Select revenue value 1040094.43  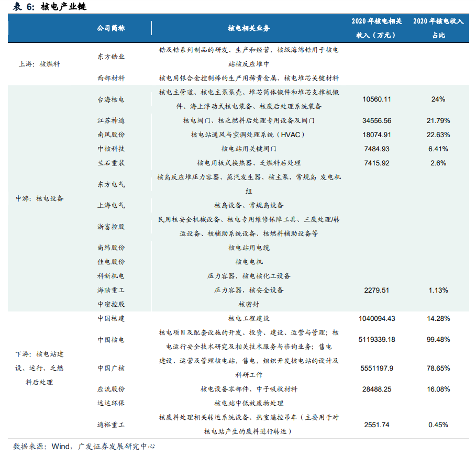(x=377, y=318)
